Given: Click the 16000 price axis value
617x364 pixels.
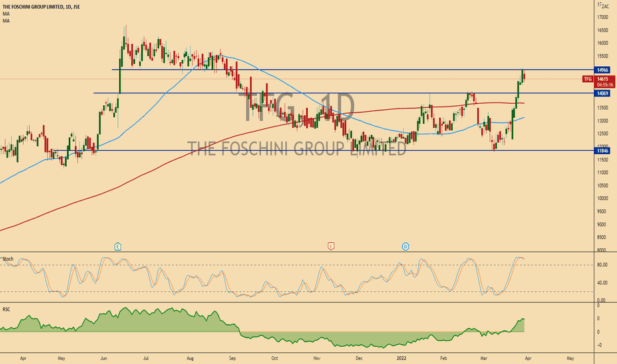Looking at the screenshot, I should [602, 43].
